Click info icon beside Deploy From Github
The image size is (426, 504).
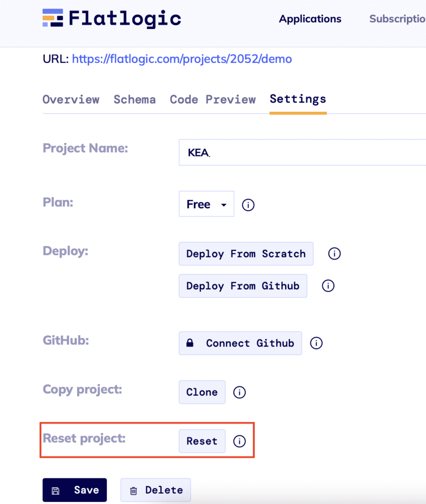coord(328,286)
